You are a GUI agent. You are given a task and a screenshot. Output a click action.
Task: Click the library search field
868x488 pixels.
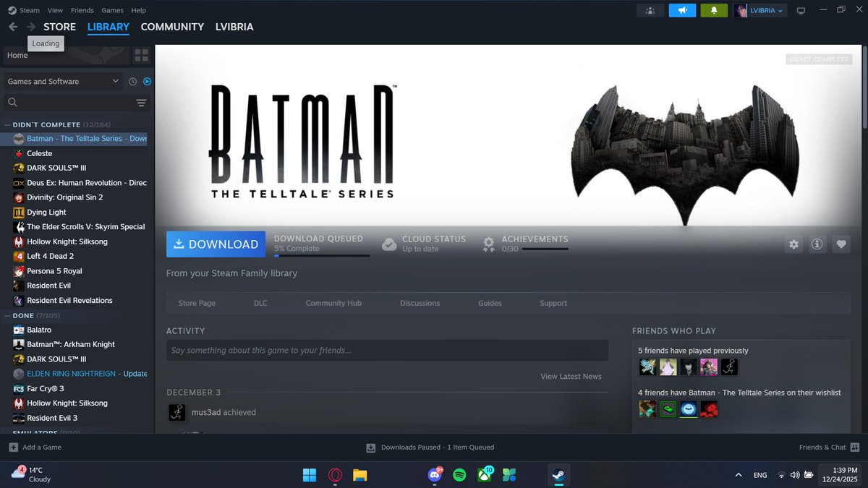tap(69, 103)
